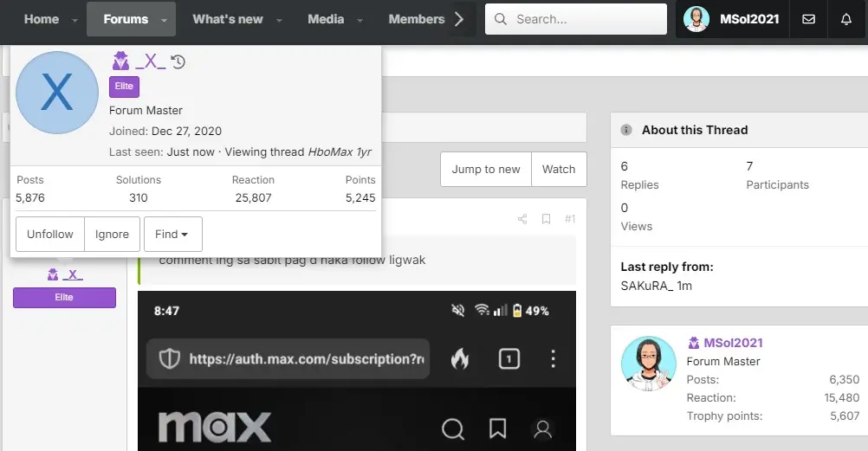The image size is (868, 451).
Task: Go to the Home tab
Action: pyautogui.click(x=42, y=19)
